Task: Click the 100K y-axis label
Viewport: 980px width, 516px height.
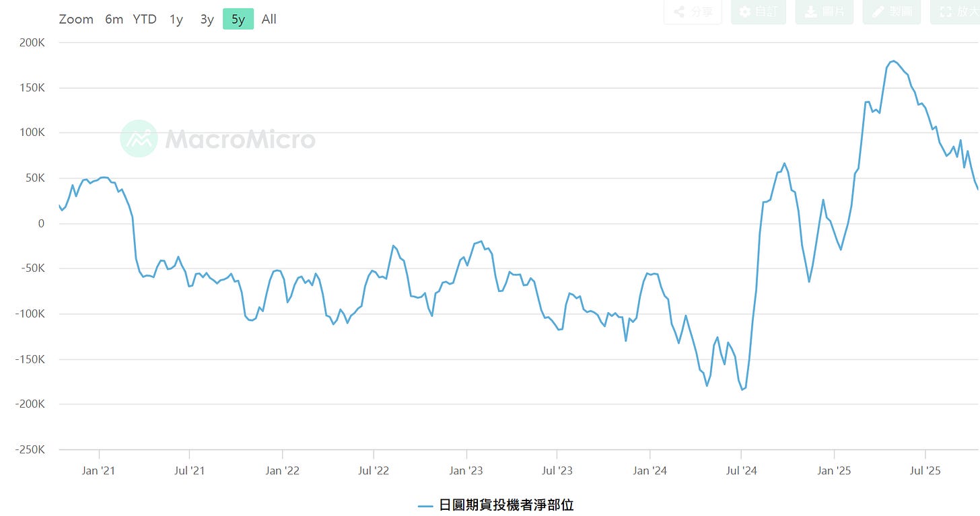Action: coord(32,133)
